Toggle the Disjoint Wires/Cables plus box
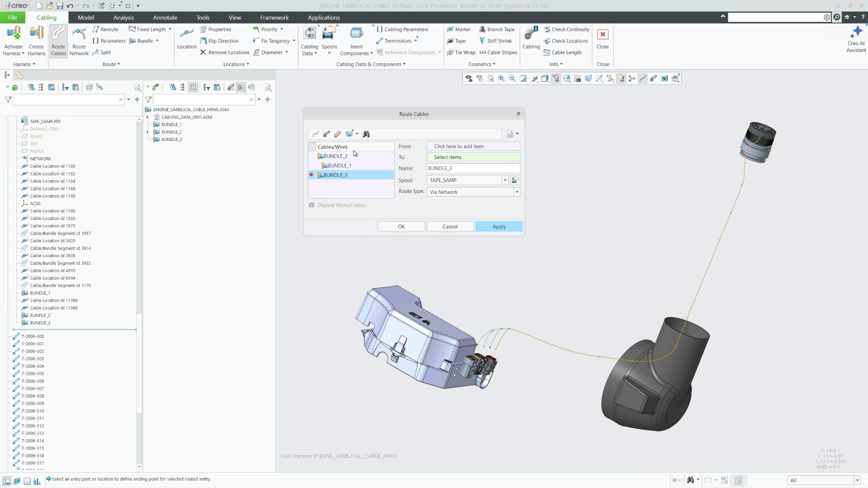The width and height of the screenshot is (868, 488). point(311,205)
